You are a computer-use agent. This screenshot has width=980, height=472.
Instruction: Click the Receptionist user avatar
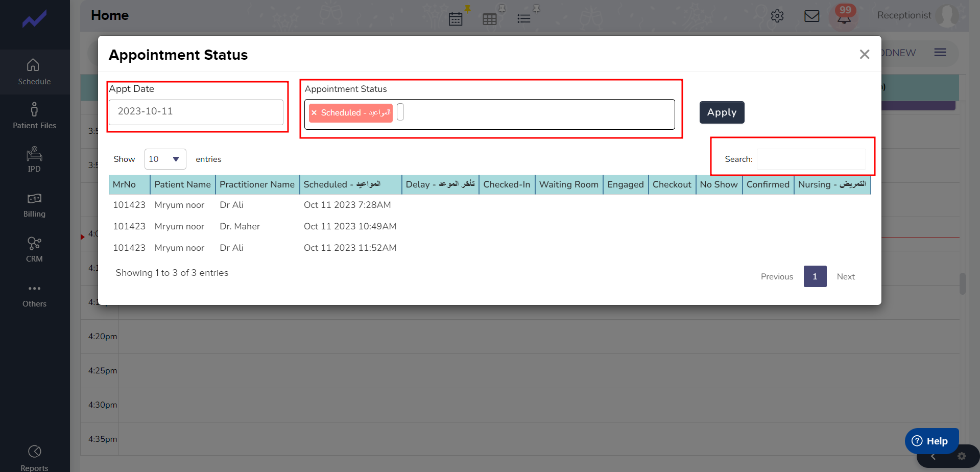pos(948,16)
